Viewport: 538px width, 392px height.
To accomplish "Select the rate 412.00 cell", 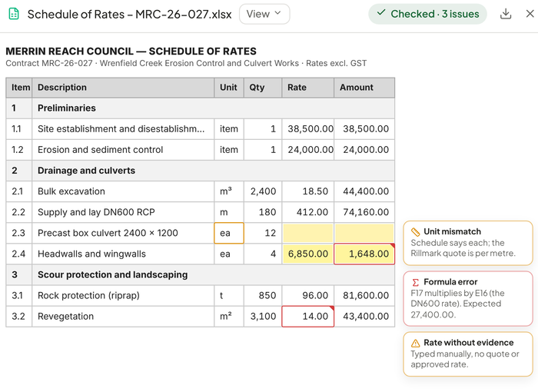I will 307,212.
